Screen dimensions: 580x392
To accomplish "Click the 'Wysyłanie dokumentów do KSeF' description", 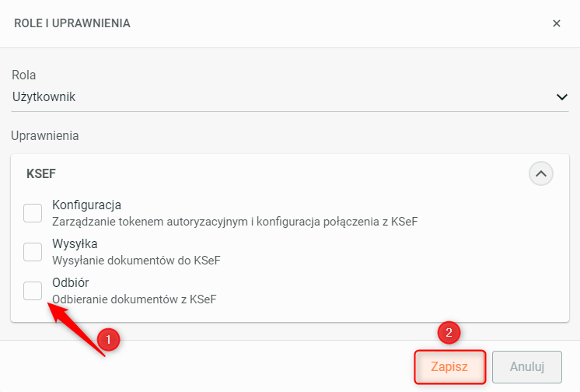I will pos(136,261).
